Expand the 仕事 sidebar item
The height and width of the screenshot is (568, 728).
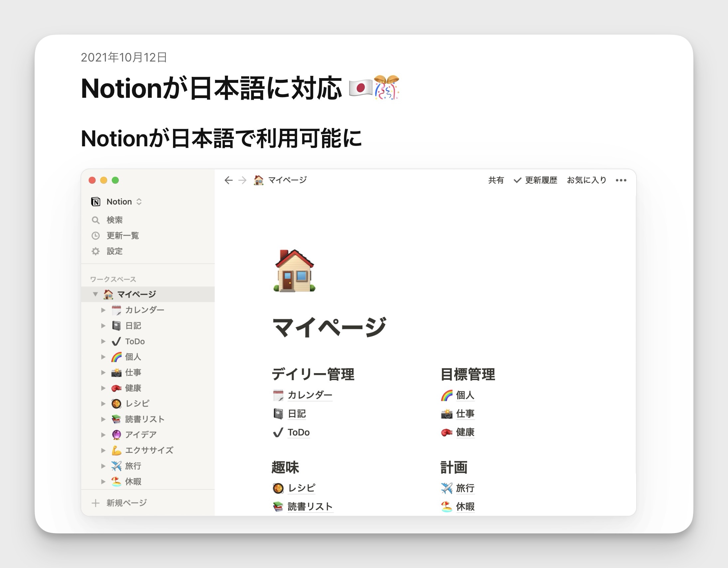[103, 372]
